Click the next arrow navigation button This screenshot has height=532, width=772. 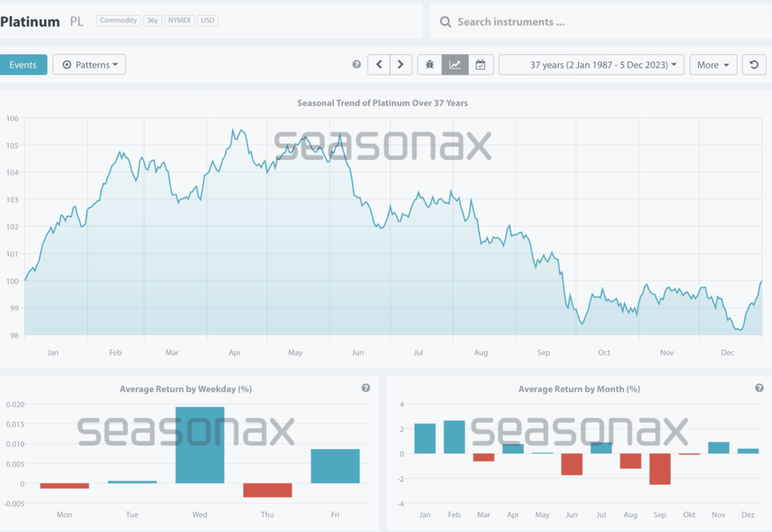pyautogui.click(x=401, y=65)
